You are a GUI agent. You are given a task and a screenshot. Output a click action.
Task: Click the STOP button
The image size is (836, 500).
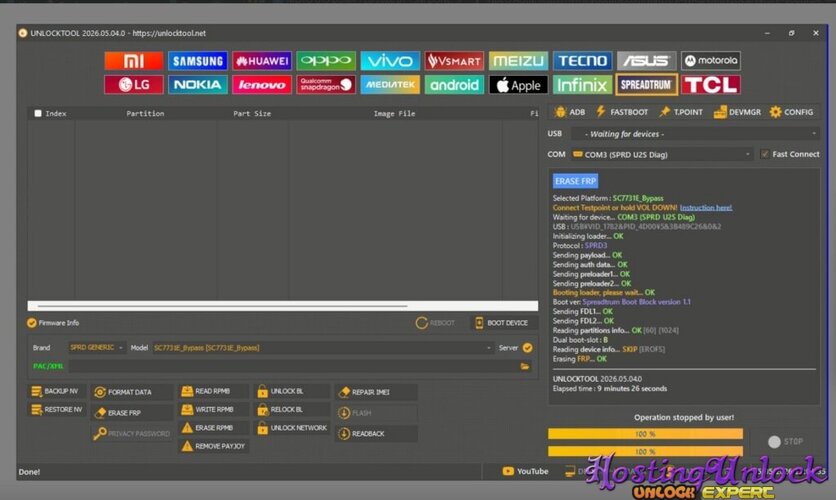[786, 441]
